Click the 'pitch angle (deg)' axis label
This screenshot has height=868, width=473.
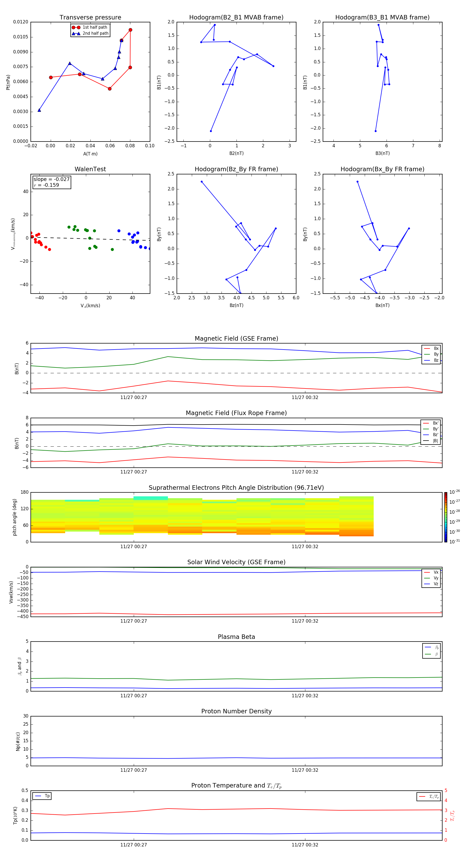tap(14, 517)
